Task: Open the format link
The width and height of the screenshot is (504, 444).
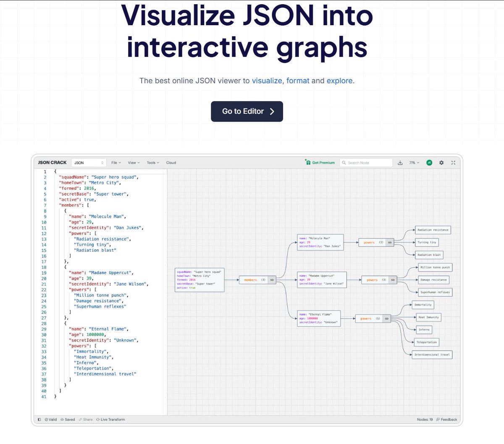Action: pyautogui.click(x=298, y=80)
